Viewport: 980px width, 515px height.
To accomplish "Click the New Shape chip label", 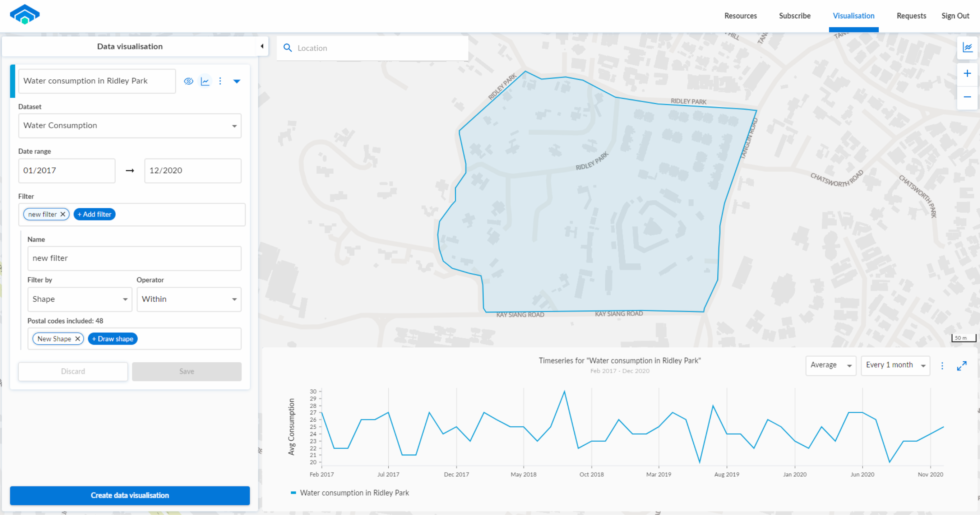I will tap(54, 339).
